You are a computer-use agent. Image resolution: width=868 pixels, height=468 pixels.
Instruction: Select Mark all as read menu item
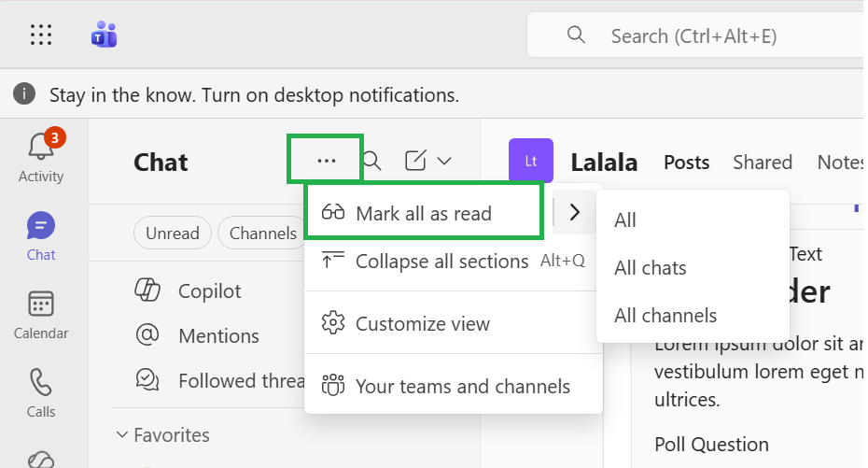click(x=424, y=213)
